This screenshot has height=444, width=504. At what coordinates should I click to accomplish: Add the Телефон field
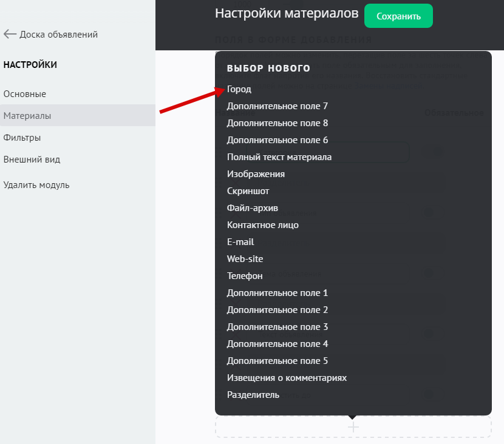pos(245,276)
